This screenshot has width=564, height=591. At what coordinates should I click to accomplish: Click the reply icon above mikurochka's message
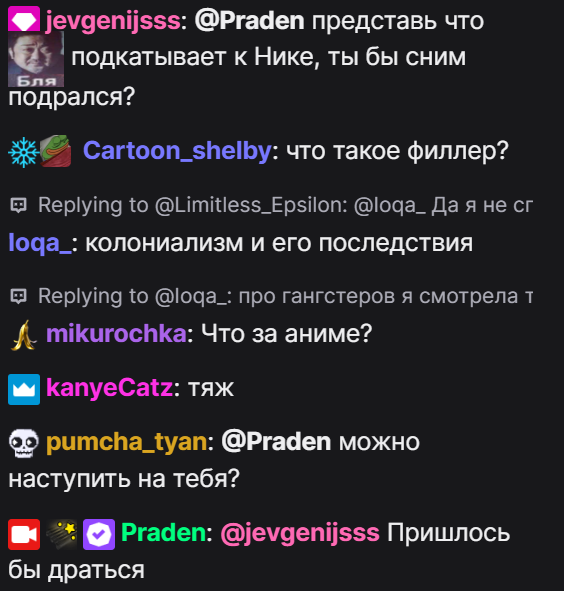(x=18, y=296)
